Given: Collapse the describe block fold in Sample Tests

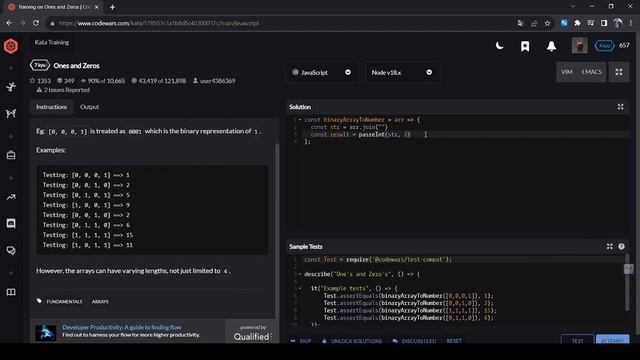Looking at the screenshot, I should pos(300,274).
